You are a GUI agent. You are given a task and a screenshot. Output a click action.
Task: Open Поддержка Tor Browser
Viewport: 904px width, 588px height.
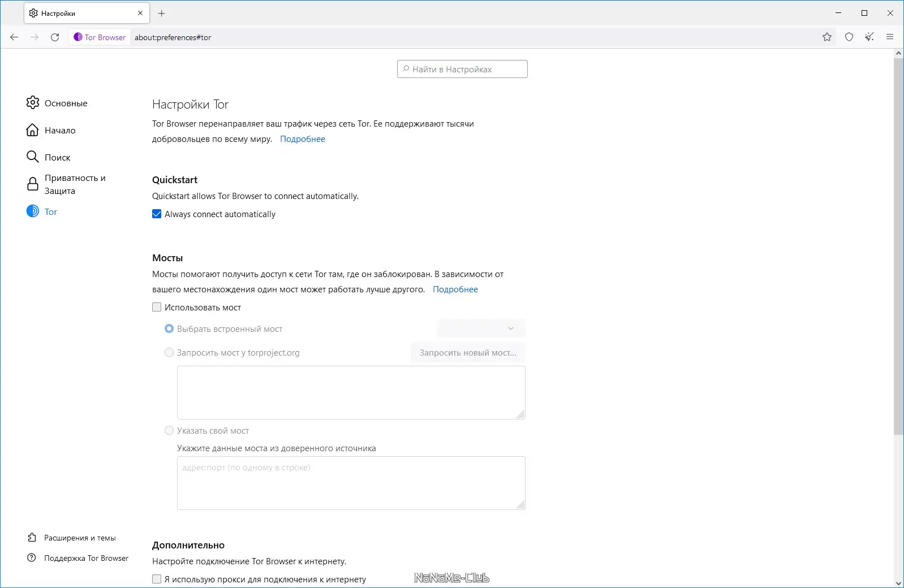tap(86, 558)
